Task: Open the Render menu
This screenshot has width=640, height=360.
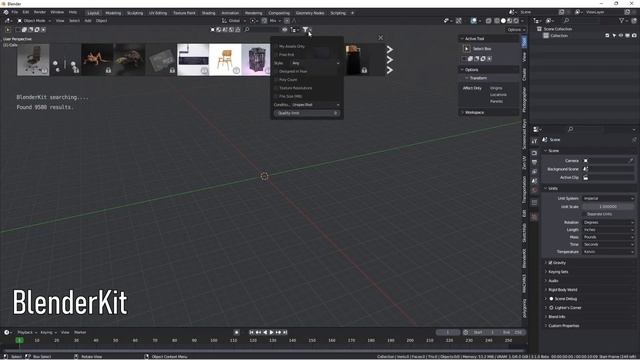Action: (40, 12)
